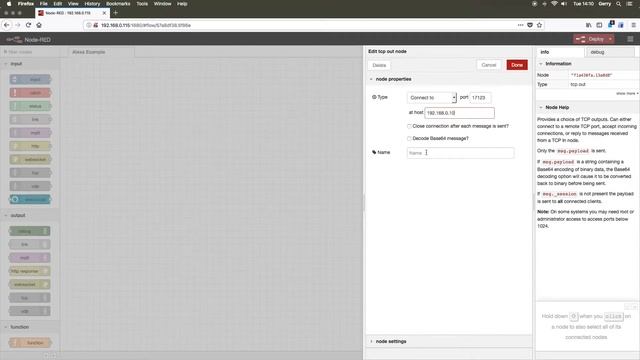The width and height of the screenshot is (640, 360).
Task: Enable Decode Base64 message option
Action: [x=409, y=139]
